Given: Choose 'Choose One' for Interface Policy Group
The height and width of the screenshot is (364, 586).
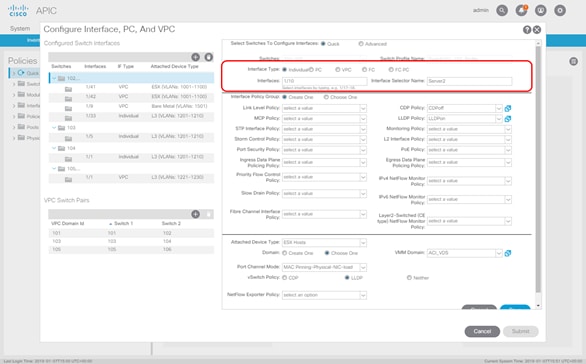Looking at the screenshot, I should pyautogui.click(x=326, y=97).
